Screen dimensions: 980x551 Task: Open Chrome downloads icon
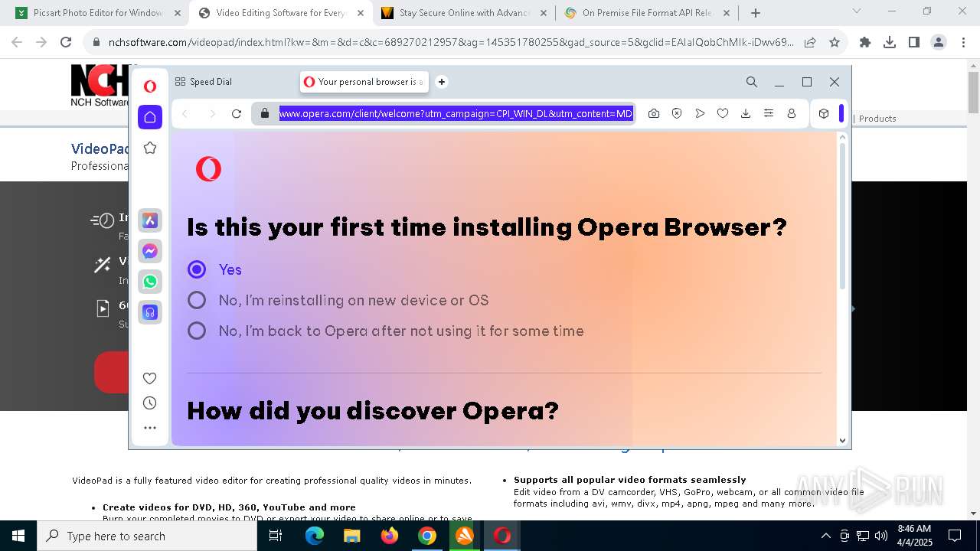pos(890,43)
